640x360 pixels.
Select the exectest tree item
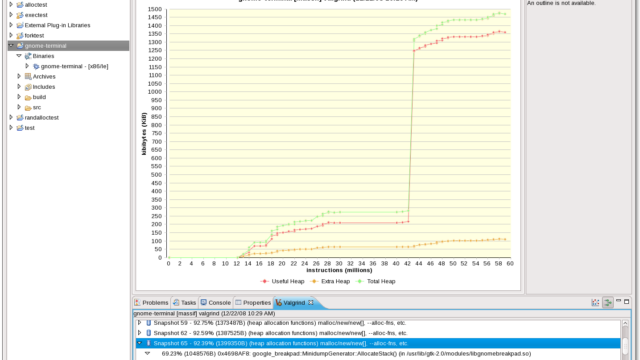(x=36, y=15)
